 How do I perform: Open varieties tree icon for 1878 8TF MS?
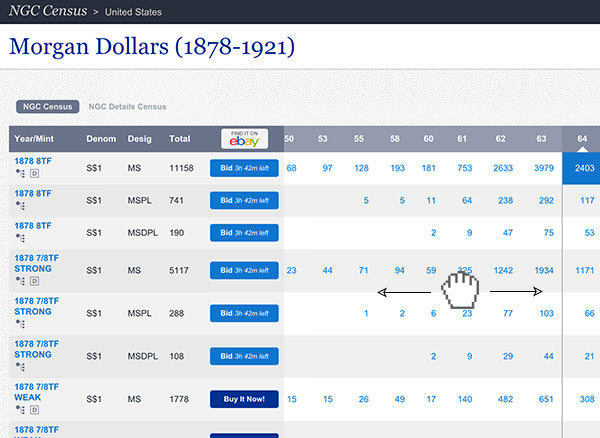[18, 173]
